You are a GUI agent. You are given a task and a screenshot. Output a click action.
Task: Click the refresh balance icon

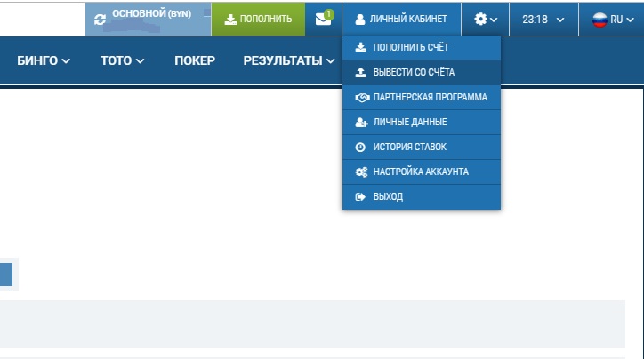(100, 19)
